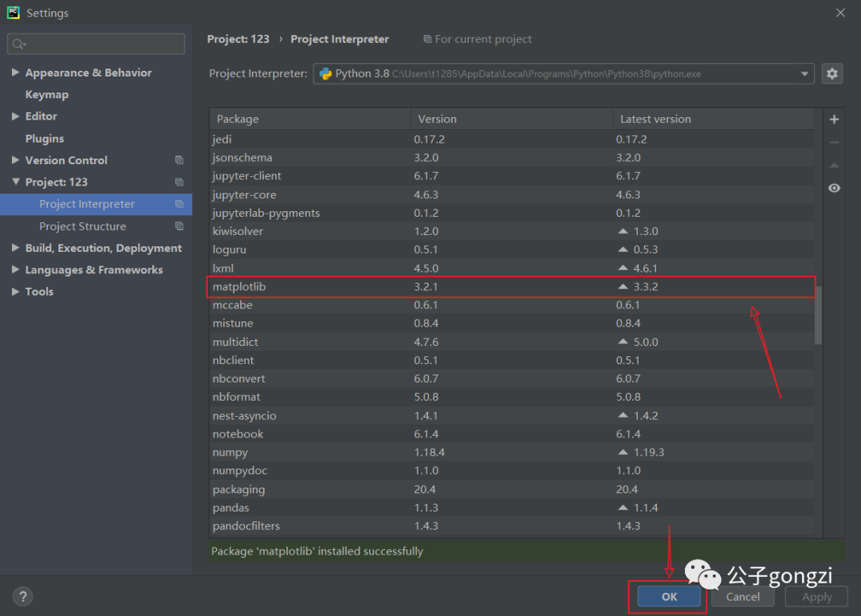Open the Project Interpreter dropdown
This screenshot has height=616, width=861.
point(804,73)
